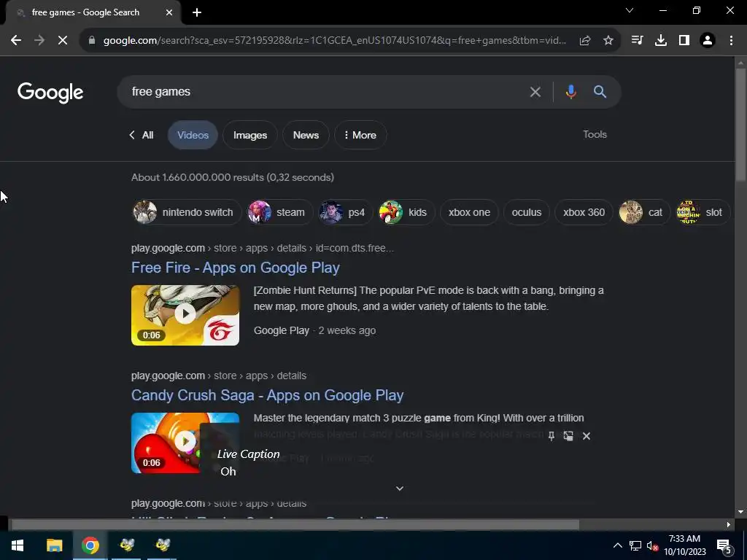Viewport: 747px width, 560px height.
Task: Click the Chrome taskbar icon
Action: click(x=90, y=545)
